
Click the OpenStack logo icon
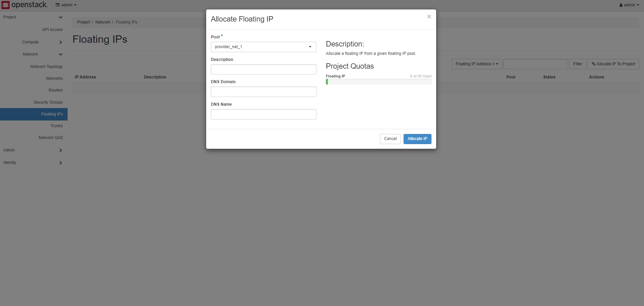(x=6, y=5)
